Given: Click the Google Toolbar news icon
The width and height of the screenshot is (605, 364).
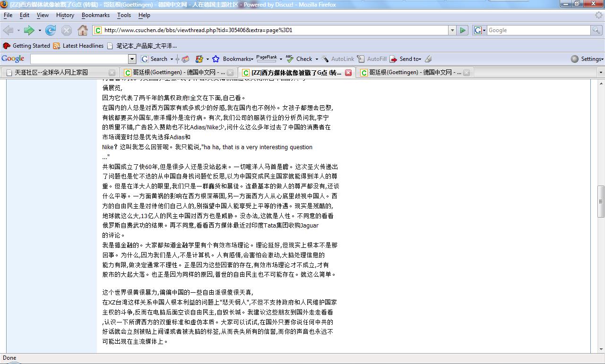Looking at the screenshot, I should 185,59.
